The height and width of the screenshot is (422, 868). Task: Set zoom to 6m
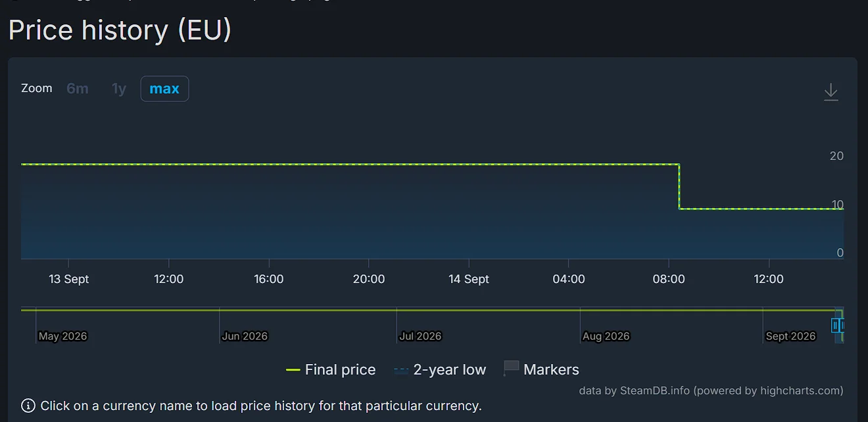point(78,89)
